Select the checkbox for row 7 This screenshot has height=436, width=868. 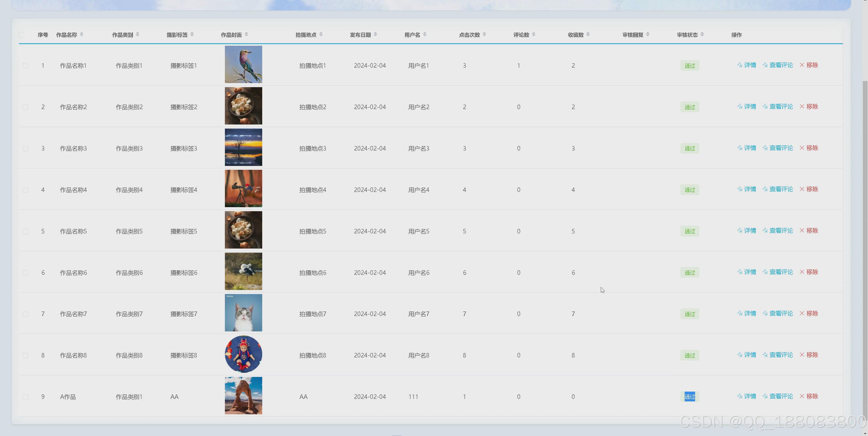tap(25, 314)
